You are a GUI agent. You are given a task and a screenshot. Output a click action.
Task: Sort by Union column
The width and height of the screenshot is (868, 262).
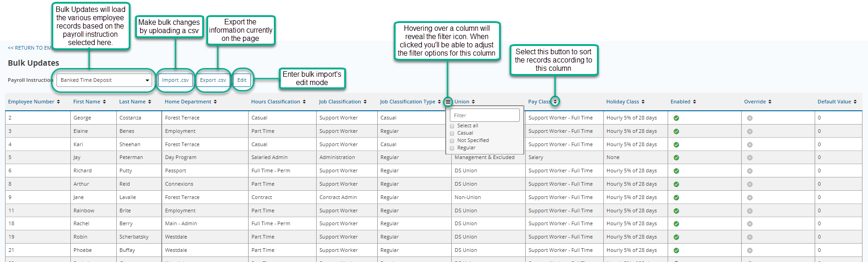click(473, 102)
